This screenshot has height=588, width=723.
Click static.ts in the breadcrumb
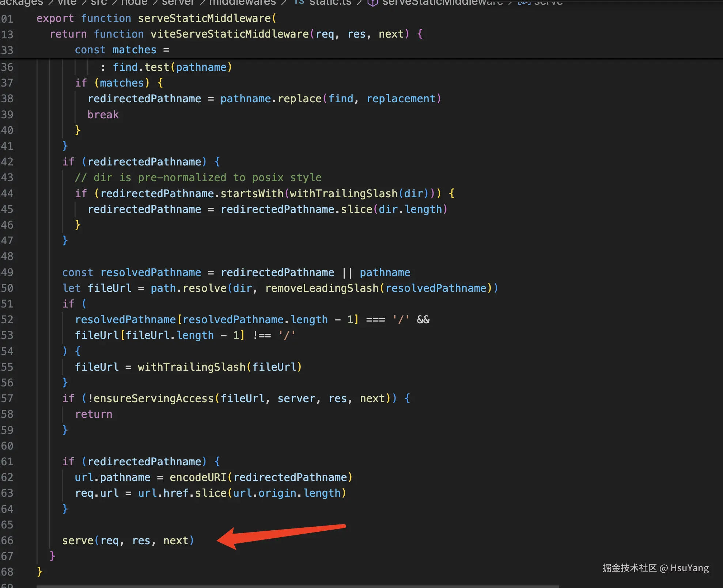[x=330, y=3]
